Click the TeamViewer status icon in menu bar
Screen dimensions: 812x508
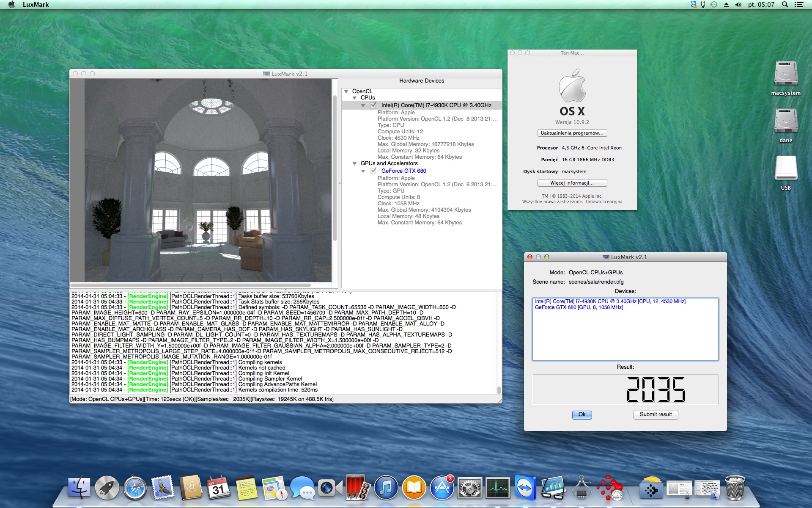pos(694,5)
